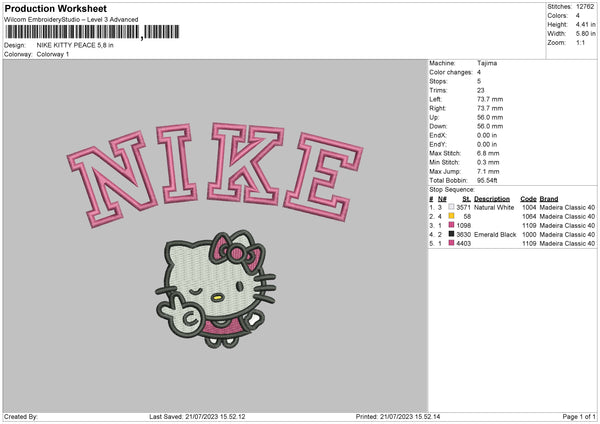Select the Machine value Tajima

(487, 63)
